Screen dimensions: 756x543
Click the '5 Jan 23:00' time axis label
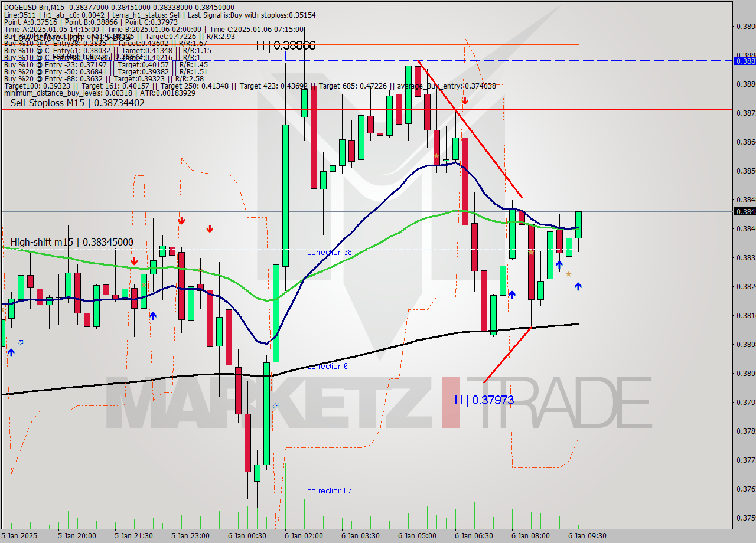pos(191,536)
